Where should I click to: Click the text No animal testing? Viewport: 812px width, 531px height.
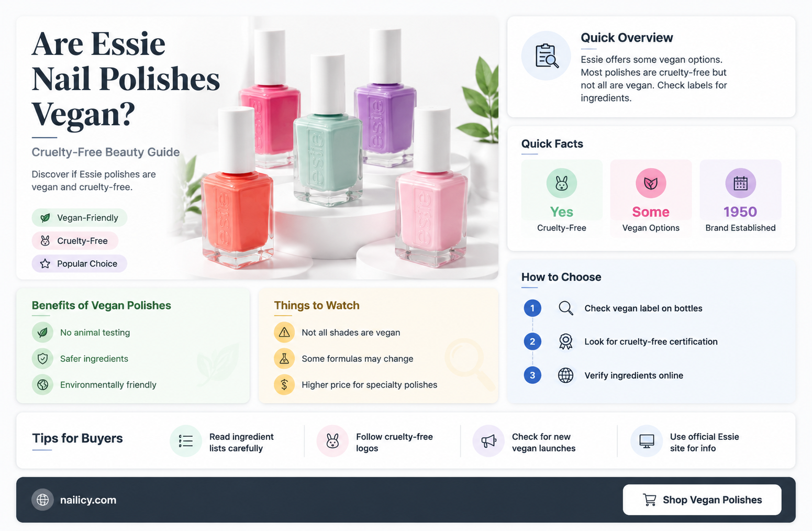pyautogui.click(x=95, y=333)
